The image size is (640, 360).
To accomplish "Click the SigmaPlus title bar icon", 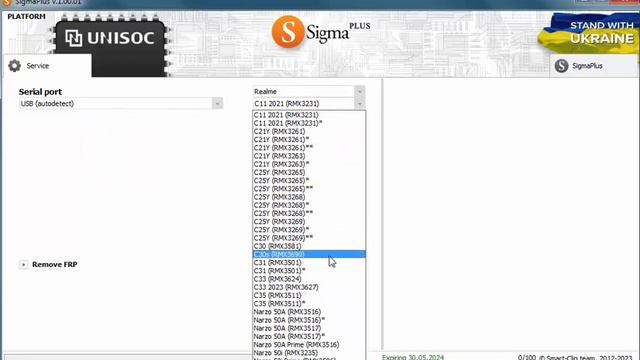I will (7, 2).
